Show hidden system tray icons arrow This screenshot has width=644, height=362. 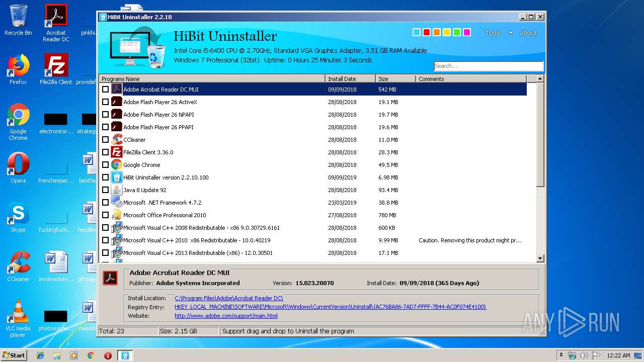point(561,355)
